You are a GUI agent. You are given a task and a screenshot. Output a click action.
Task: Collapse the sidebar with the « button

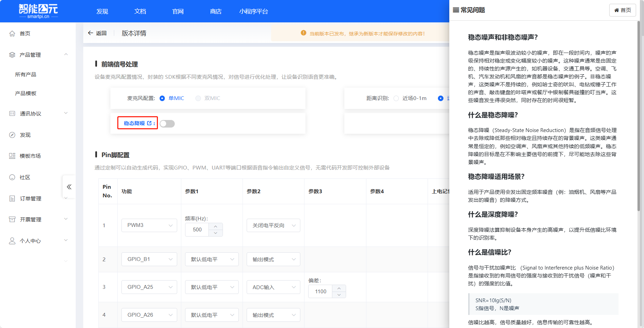click(69, 187)
